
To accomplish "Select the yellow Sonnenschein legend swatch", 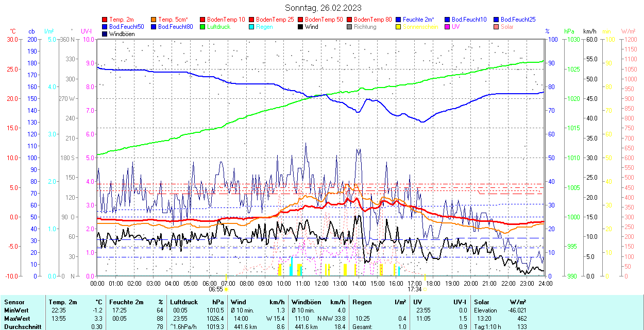I will pyautogui.click(x=399, y=27).
